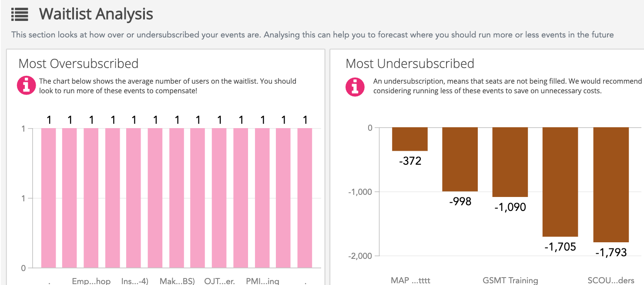The width and height of the screenshot is (644, 285).
Task: Click the -1,090 undersubscribed bar
Action: point(510,162)
